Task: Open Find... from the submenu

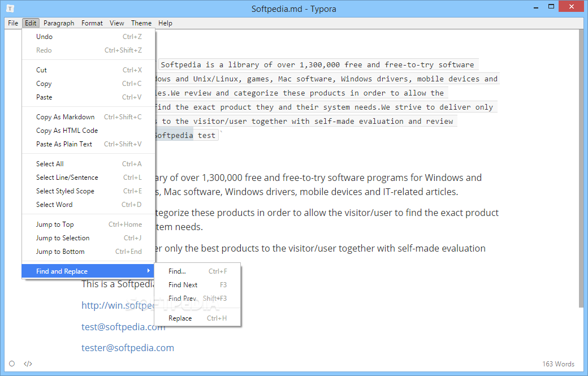Action: 197,271
